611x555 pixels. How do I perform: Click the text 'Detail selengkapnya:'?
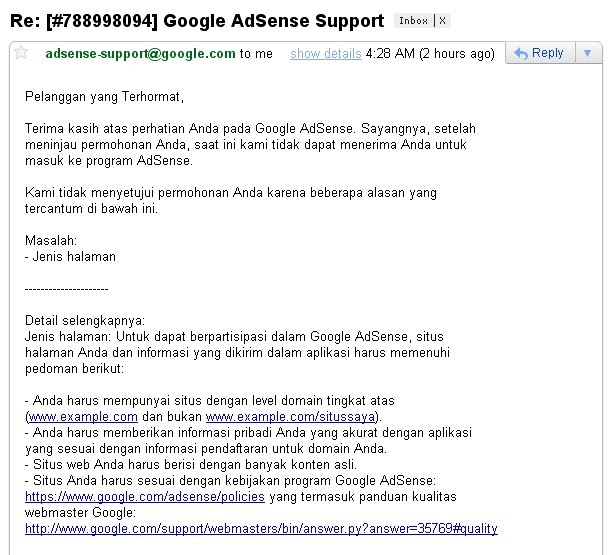point(85,320)
